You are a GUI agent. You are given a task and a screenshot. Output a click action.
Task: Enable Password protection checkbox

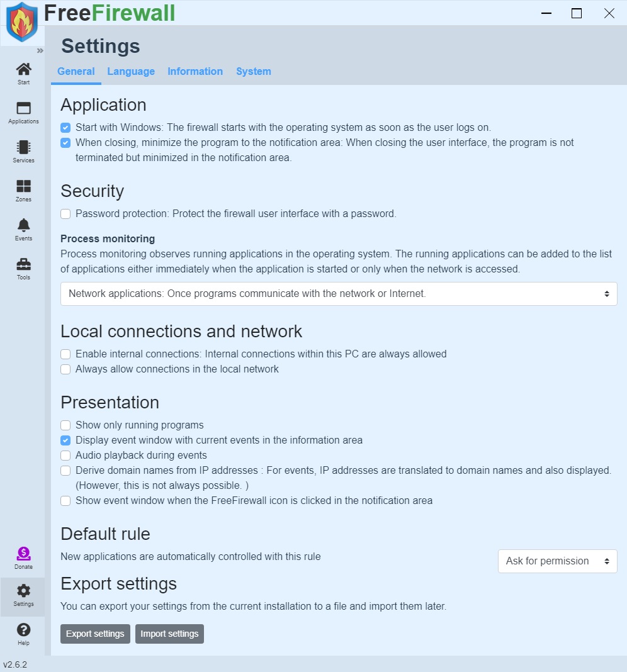click(65, 214)
